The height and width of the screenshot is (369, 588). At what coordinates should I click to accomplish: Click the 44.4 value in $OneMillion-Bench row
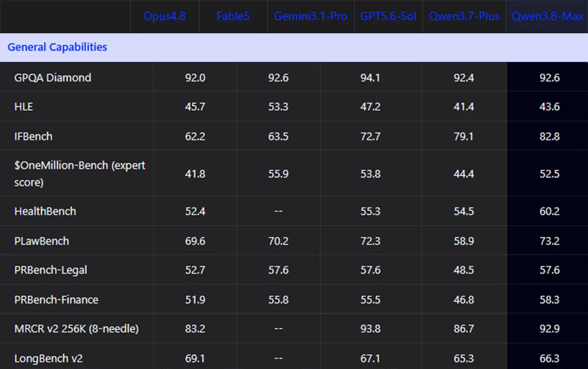coord(464,174)
